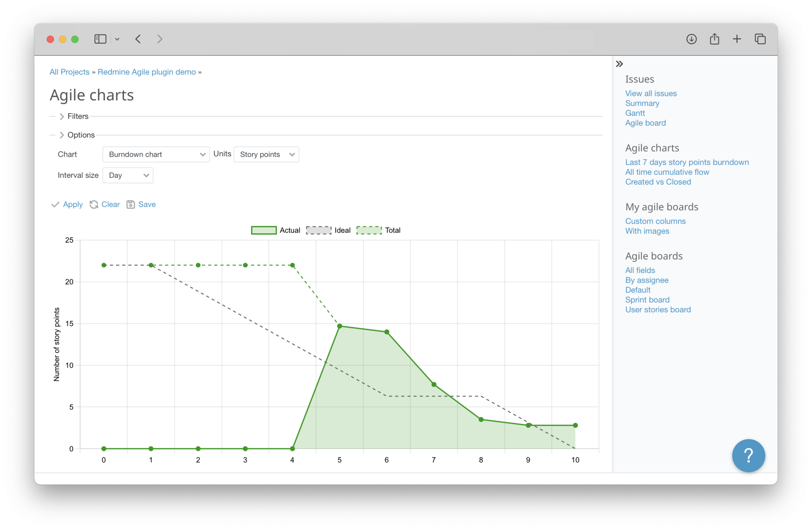Click the share icon in the toolbar

click(714, 39)
